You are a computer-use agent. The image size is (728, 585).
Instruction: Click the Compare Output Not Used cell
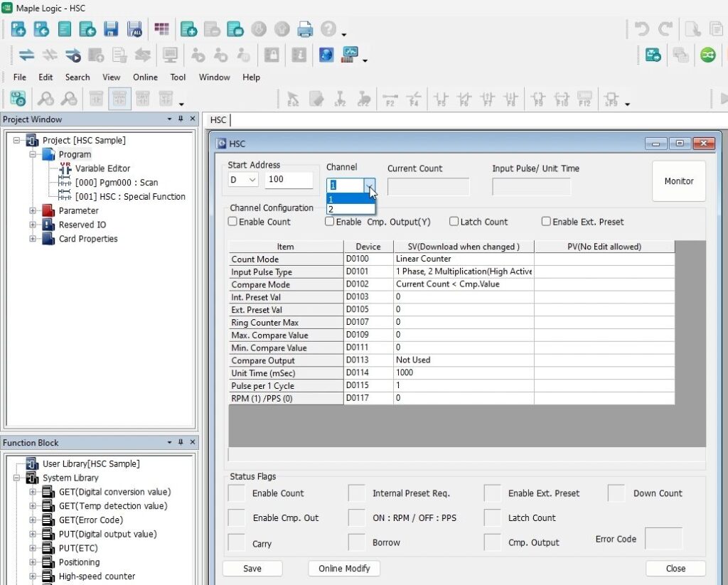464,360
